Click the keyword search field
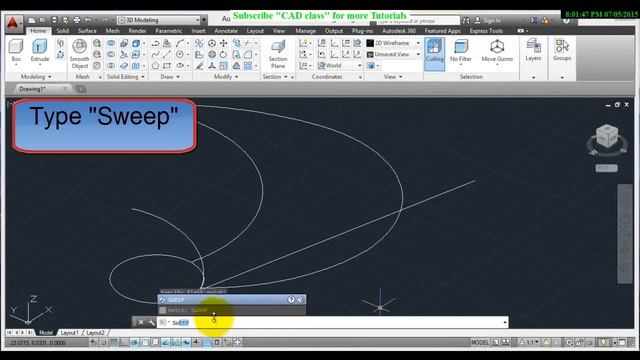The width and height of the screenshot is (640, 360). point(417,20)
